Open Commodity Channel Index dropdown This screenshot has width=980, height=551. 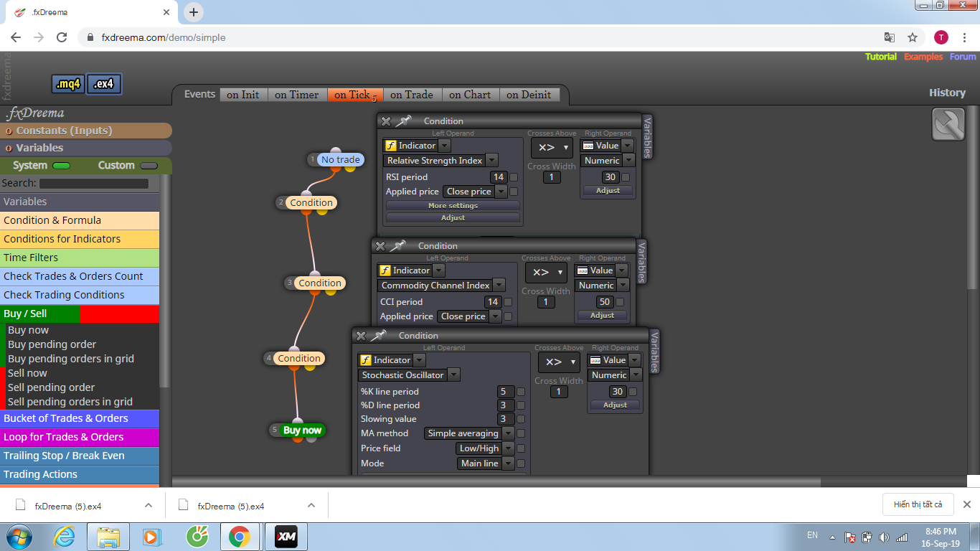tap(440, 286)
